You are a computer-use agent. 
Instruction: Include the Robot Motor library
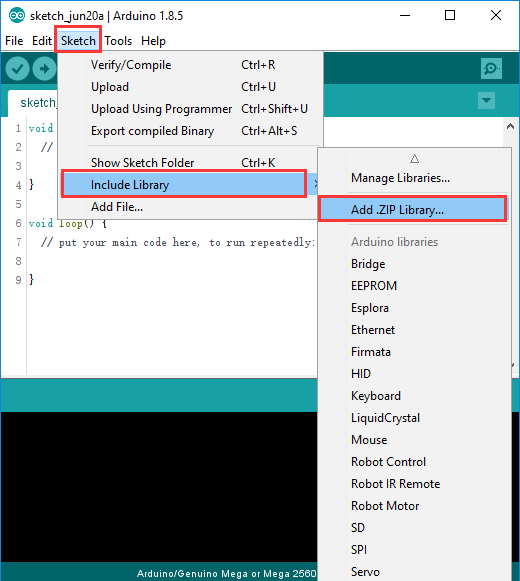[414, 506]
